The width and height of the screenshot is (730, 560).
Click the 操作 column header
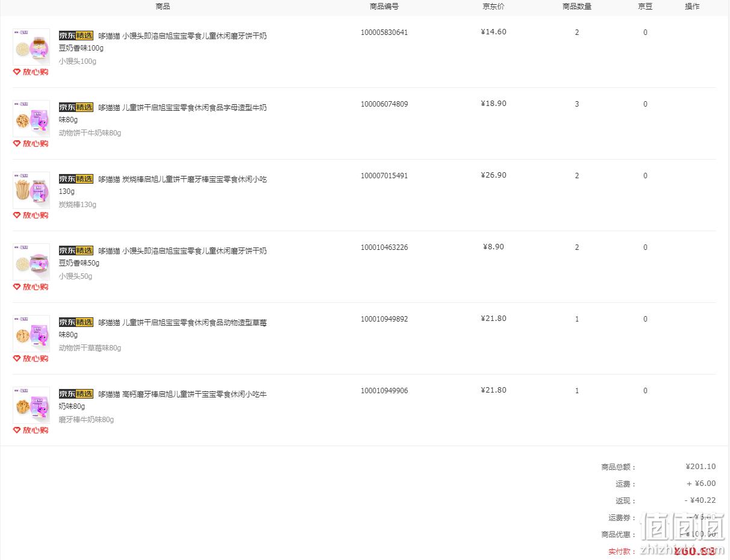coord(692,7)
